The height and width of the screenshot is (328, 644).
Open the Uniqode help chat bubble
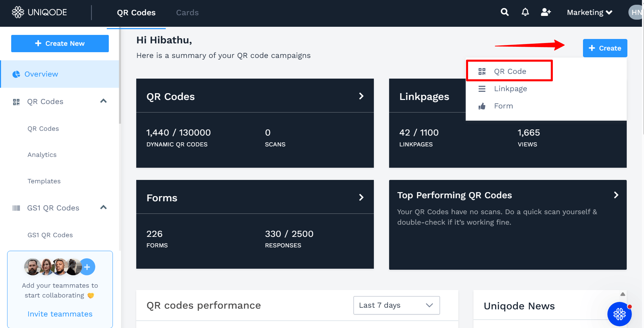click(619, 314)
